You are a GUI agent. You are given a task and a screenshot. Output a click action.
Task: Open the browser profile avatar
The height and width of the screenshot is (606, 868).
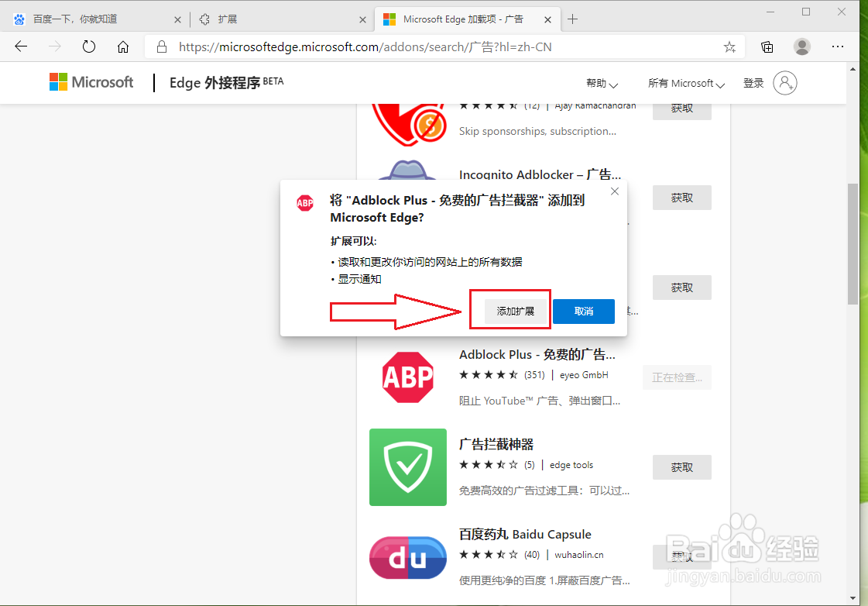(801, 47)
